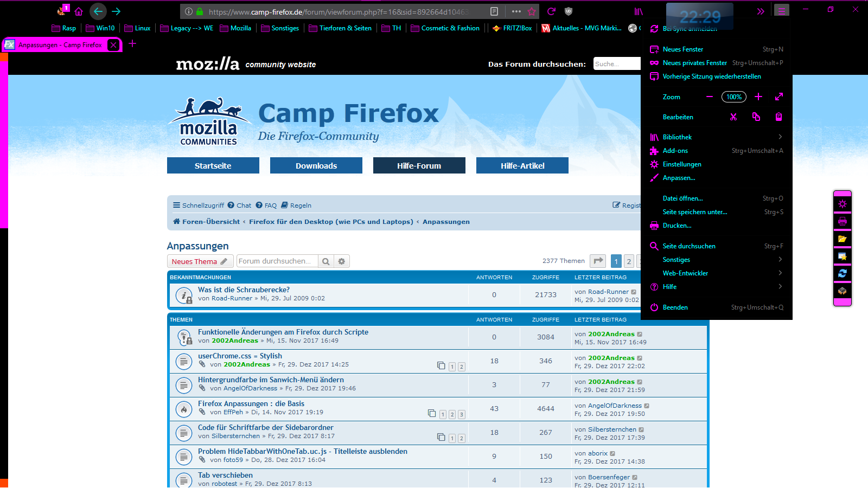This screenshot has height=488, width=868.
Task: Open page actions three-dot menu
Action: click(516, 11)
